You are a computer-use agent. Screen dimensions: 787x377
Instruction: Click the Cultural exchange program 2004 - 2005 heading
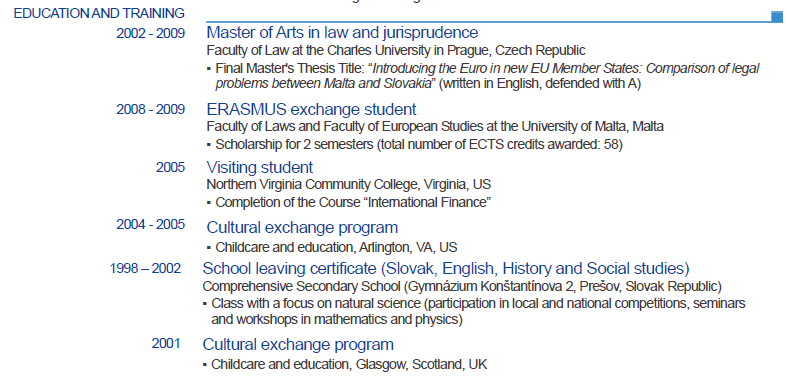click(302, 228)
